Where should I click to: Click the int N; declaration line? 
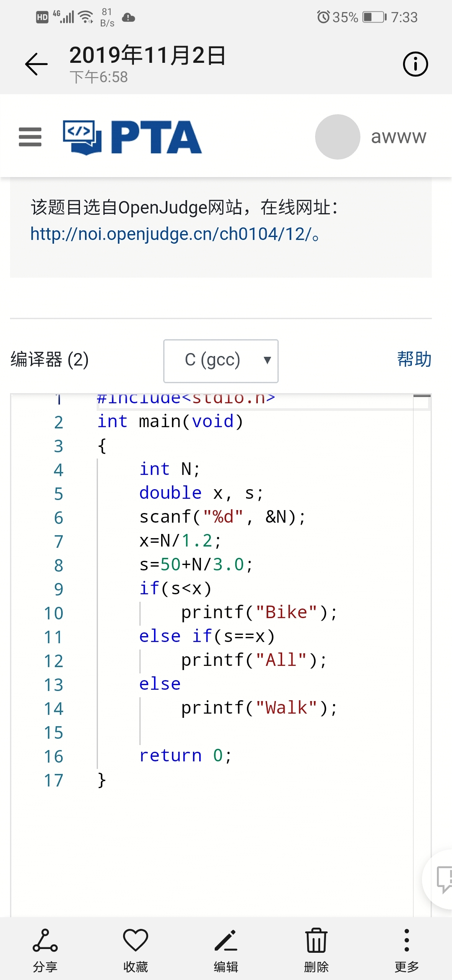click(x=170, y=469)
